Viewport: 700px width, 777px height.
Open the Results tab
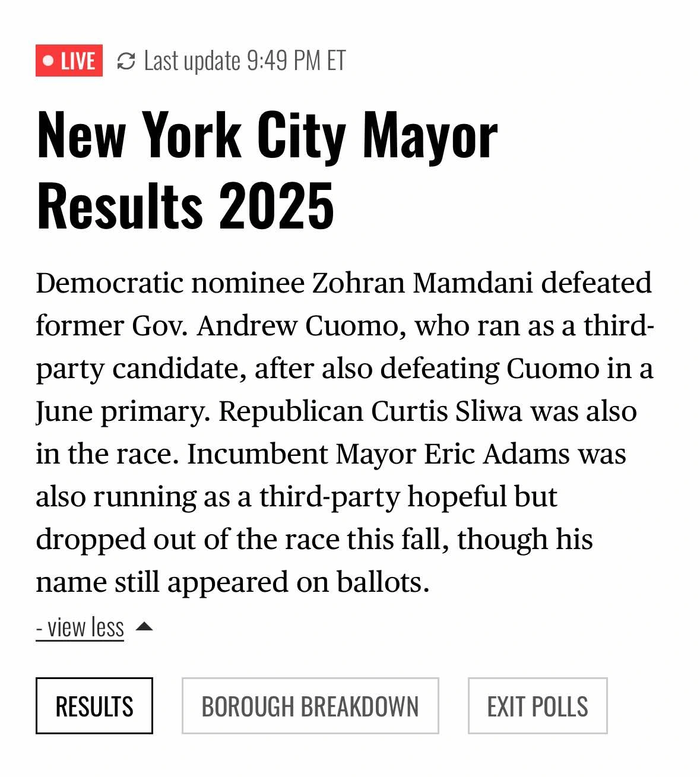coord(94,706)
